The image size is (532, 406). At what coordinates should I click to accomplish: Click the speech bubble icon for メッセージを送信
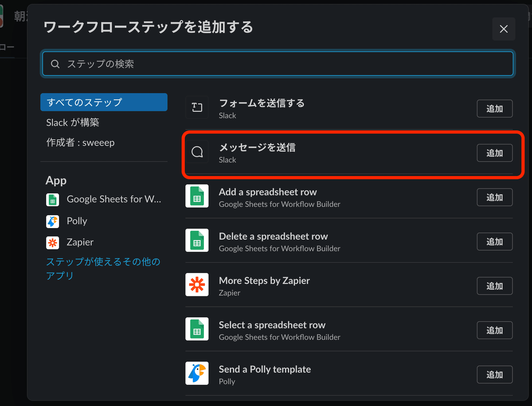(x=197, y=152)
